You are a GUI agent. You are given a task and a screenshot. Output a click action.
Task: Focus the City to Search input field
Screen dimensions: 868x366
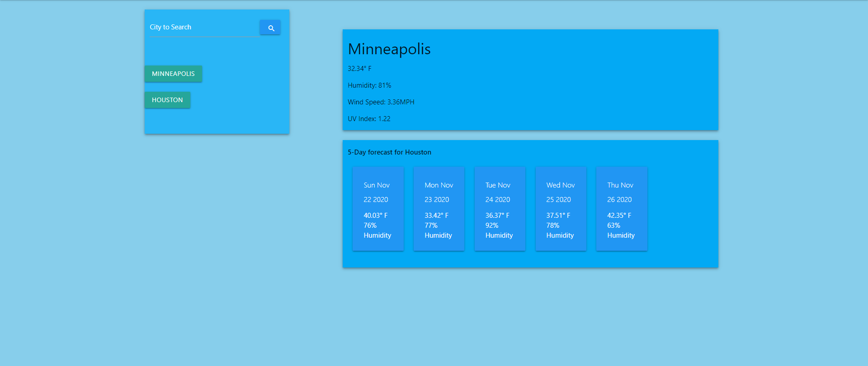[204, 27]
